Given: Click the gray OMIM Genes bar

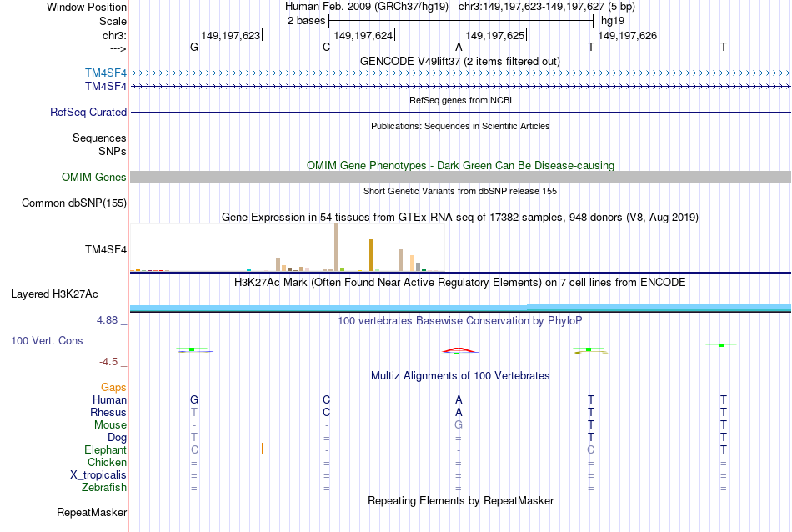Looking at the screenshot, I should click(x=460, y=177).
